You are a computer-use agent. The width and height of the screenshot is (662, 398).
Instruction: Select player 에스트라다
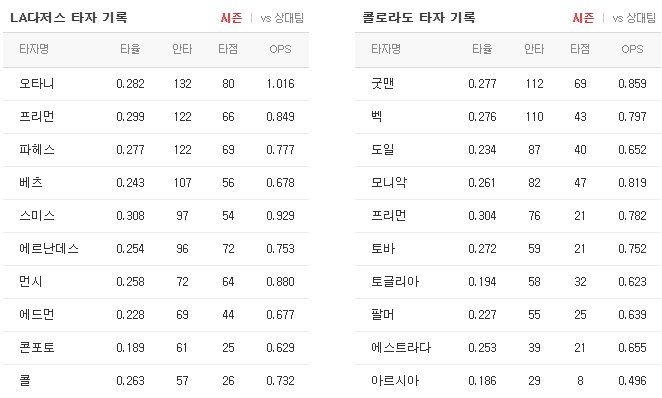pos(401,347)
